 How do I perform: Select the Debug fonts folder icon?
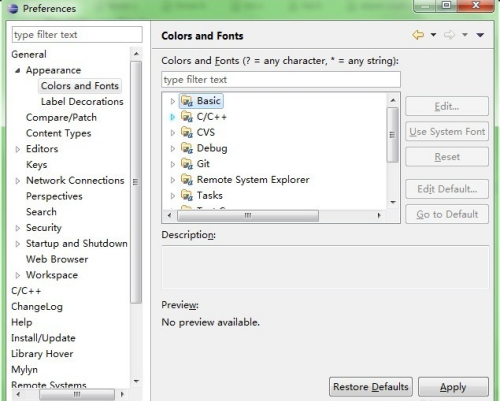point(187,148)
